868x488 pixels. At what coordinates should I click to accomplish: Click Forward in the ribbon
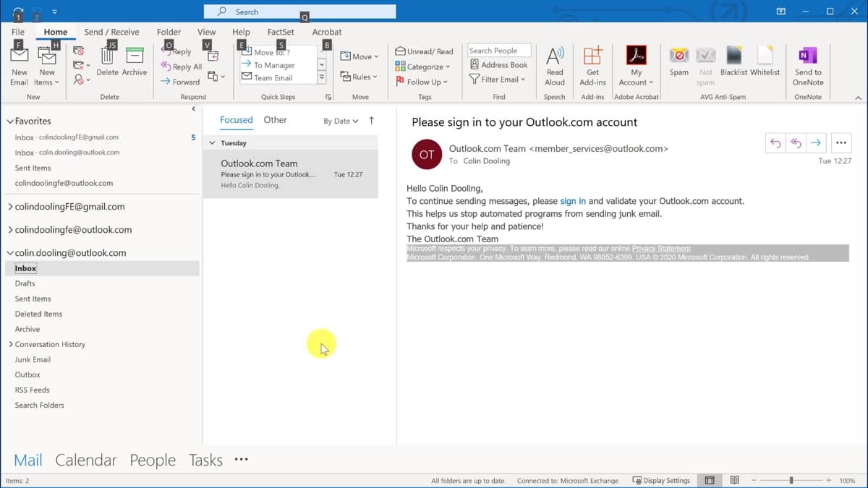pyautogui.click(x=180, y=82)
